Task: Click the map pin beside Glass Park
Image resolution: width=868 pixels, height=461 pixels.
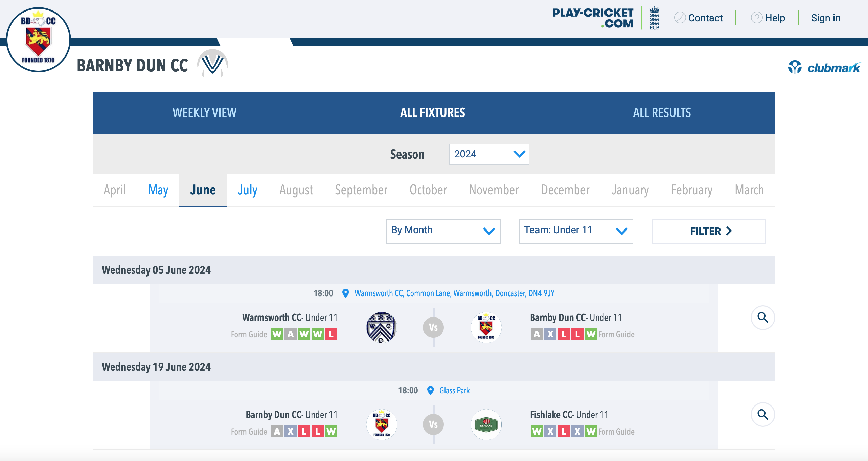Action: 430,391
